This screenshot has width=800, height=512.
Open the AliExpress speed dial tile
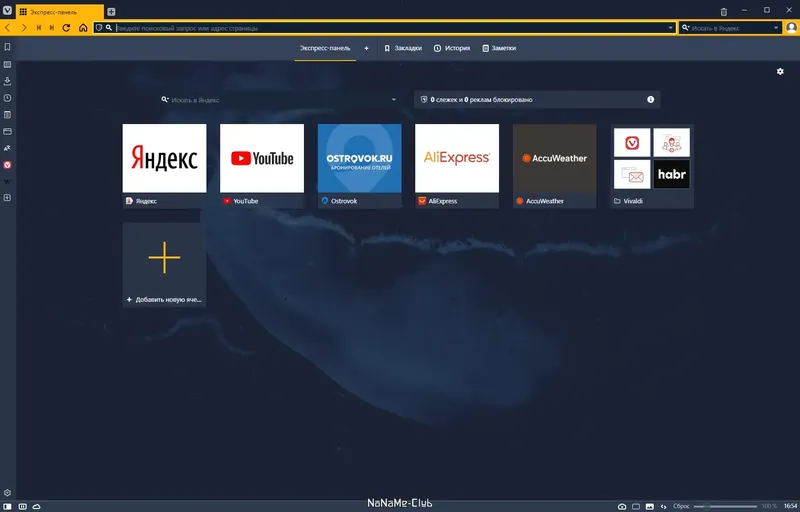click(x=457, y=166)
